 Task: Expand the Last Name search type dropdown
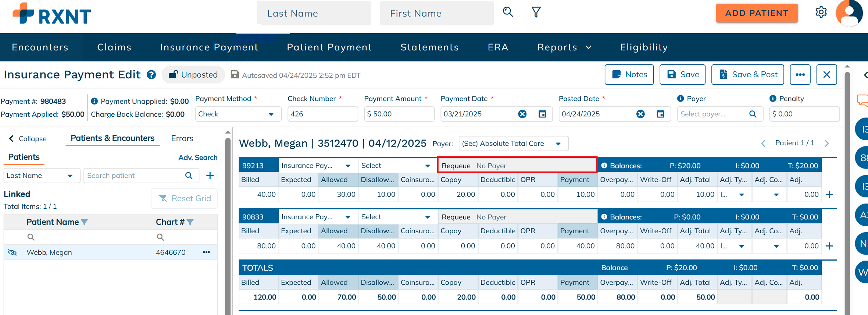click(x=70, y=176)
